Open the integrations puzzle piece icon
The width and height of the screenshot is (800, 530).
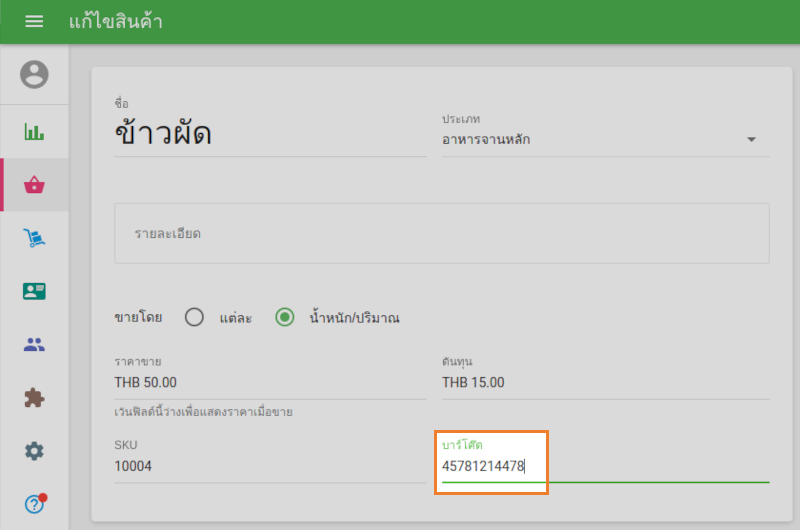34,398
